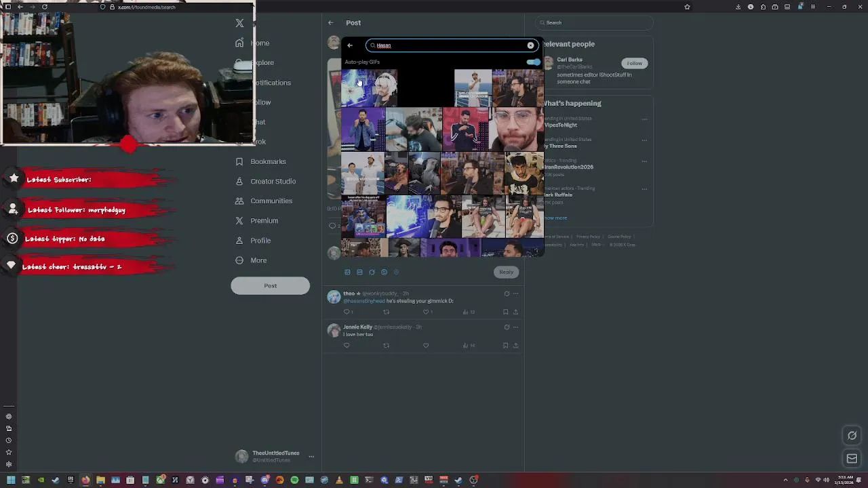Screen dimensions: 868x488
Task: Open options for Mark Ruffalo trend
Action: click(644, 189)
